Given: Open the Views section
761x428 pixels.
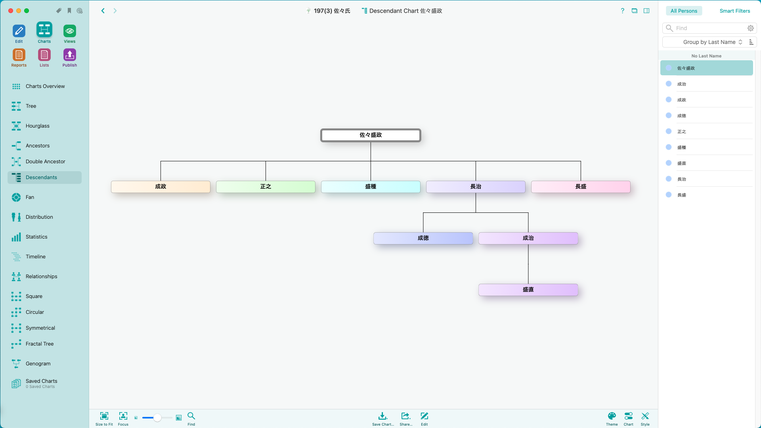Looking at the screenshot, I should point(69,33).
